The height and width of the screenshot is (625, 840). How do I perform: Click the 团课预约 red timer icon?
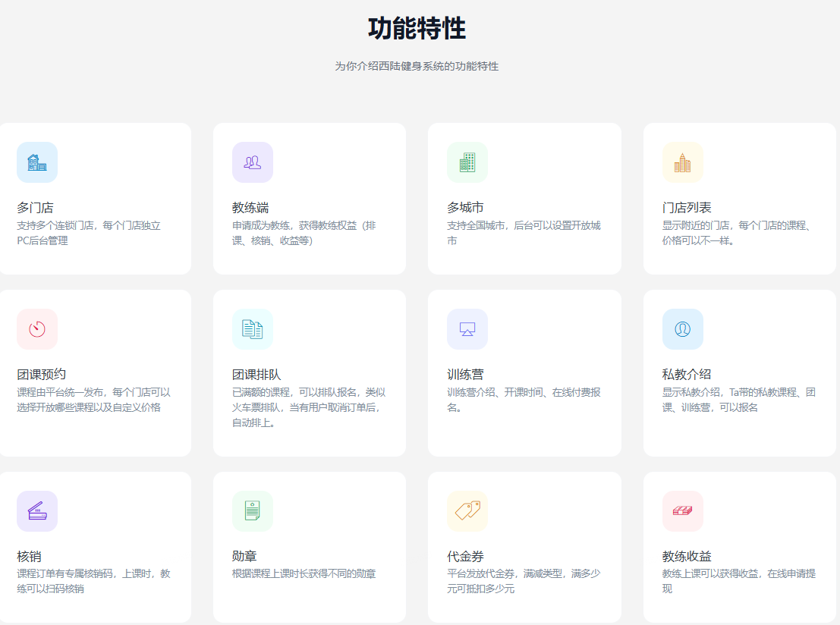pos(37,329)
